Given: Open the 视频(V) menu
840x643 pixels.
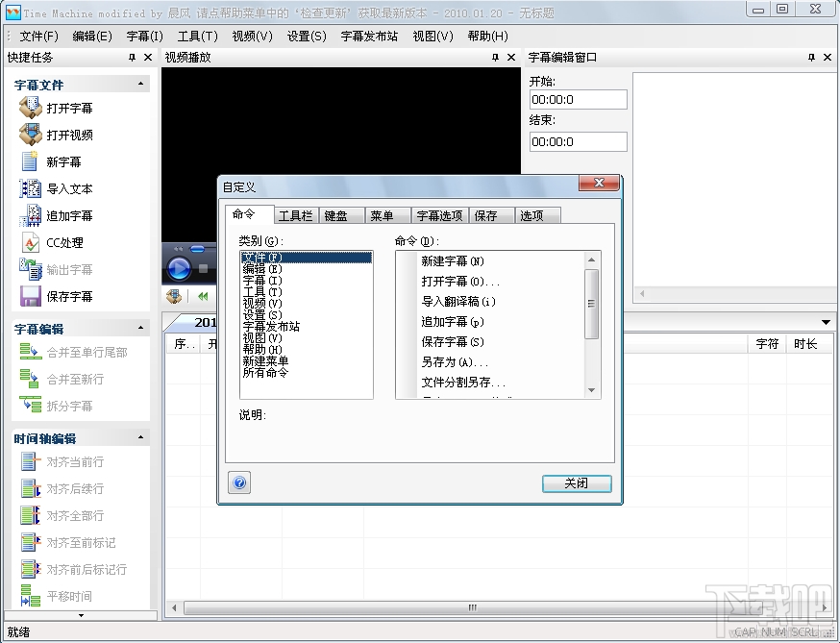Looking at the screenshot, I should (253, 36).
